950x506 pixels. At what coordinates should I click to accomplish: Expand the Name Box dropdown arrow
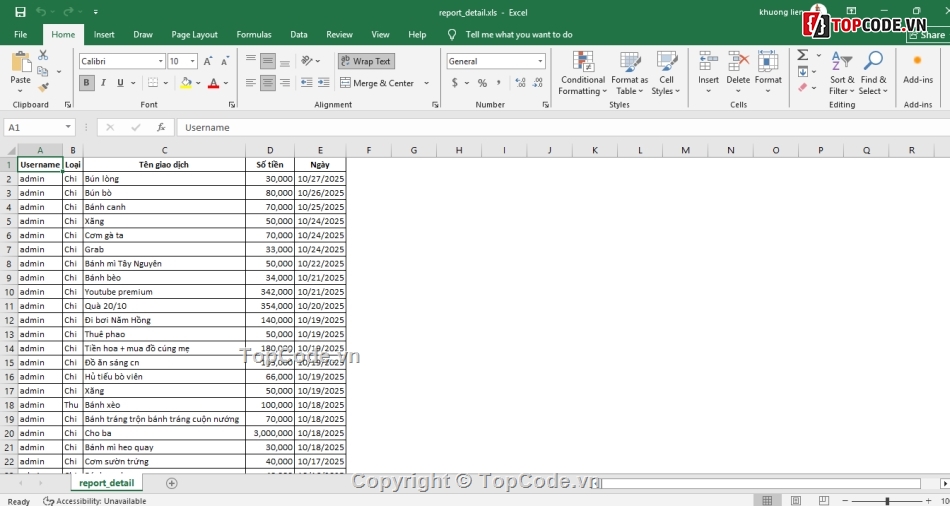68,127
